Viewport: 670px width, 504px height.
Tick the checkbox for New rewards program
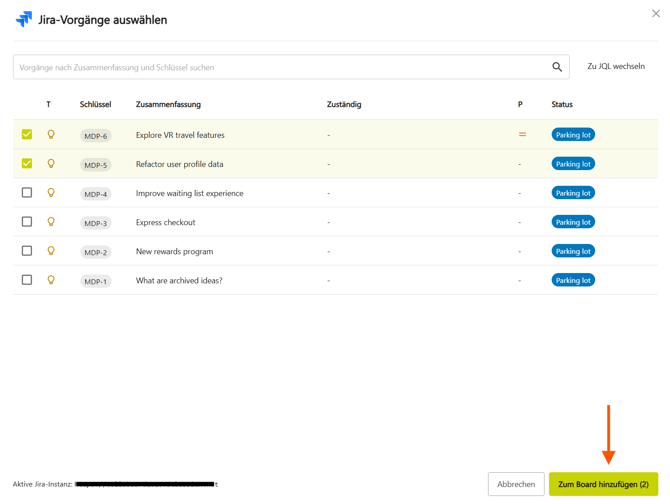(x=27, y=251)
